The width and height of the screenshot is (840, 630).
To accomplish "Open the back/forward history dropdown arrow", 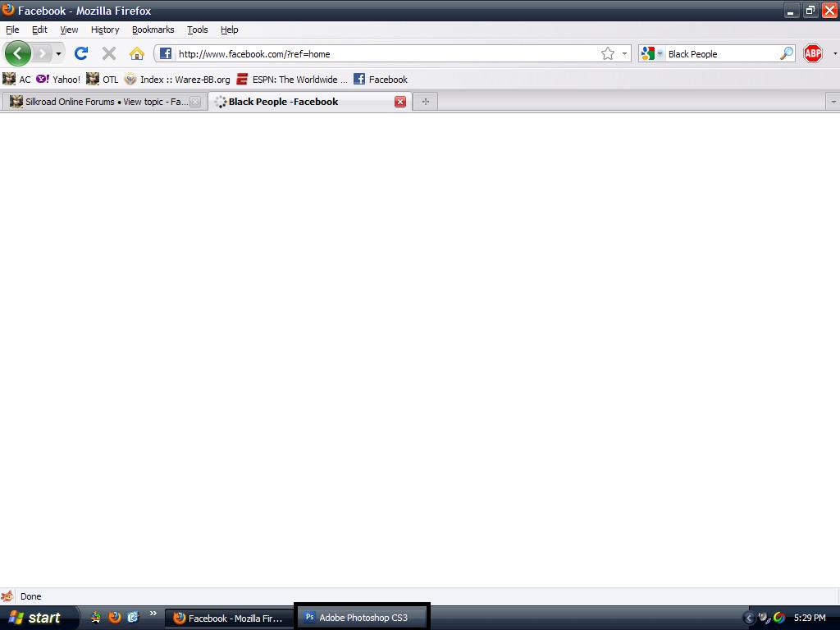I will (58, 54).
